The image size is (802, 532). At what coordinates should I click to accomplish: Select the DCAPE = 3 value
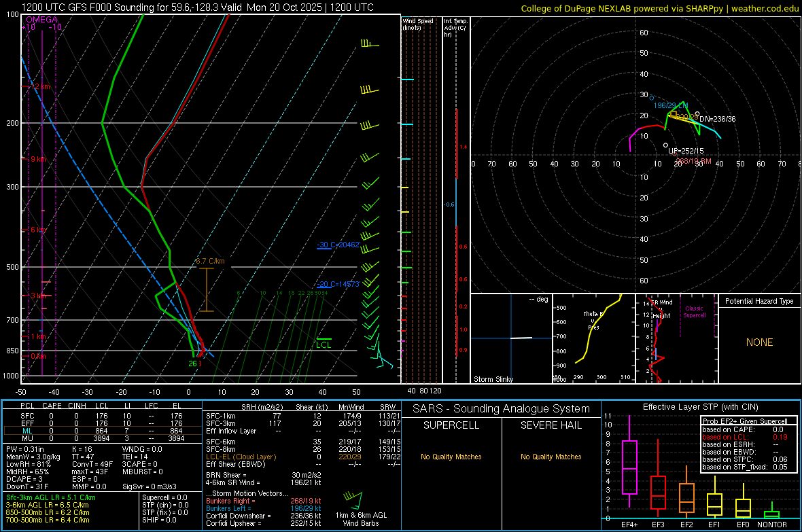click(x=24, y=479)
